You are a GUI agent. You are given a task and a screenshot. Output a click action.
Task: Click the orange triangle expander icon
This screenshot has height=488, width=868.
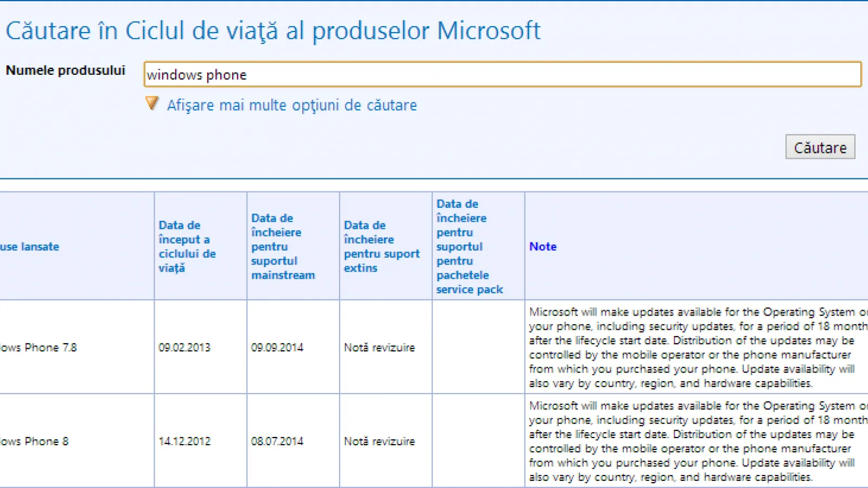(x=152, y=103)
